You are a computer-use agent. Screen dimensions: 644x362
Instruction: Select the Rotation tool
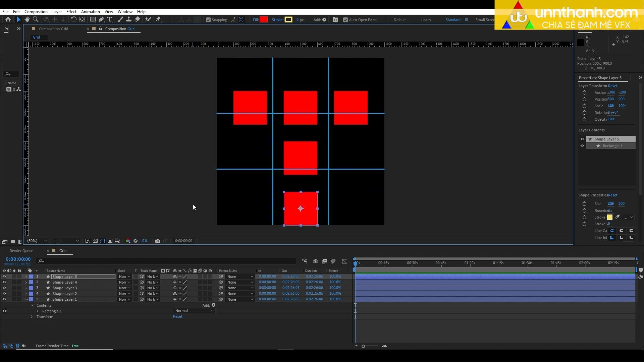click(73, 19)
